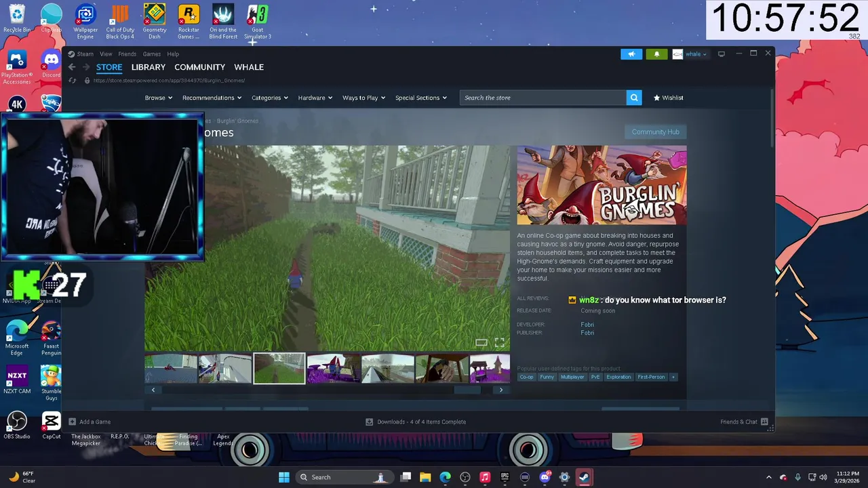Open Recycle Bin on the desktop

point(17,19)
